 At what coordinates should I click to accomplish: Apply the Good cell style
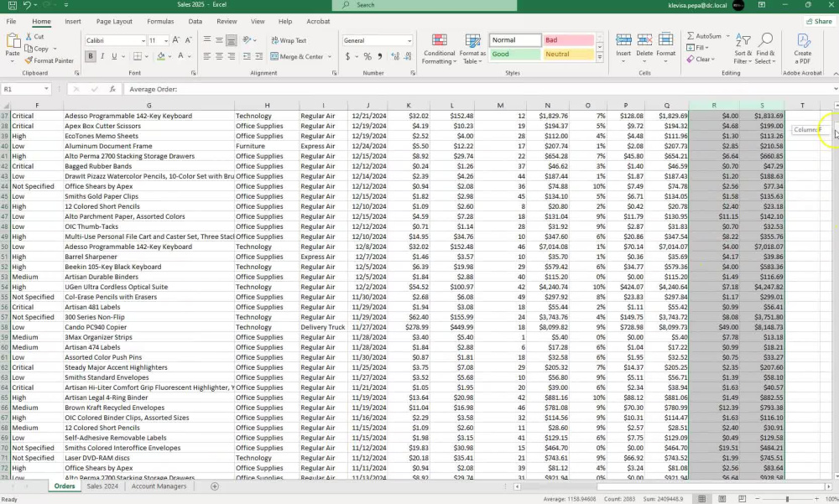[515, 54]
